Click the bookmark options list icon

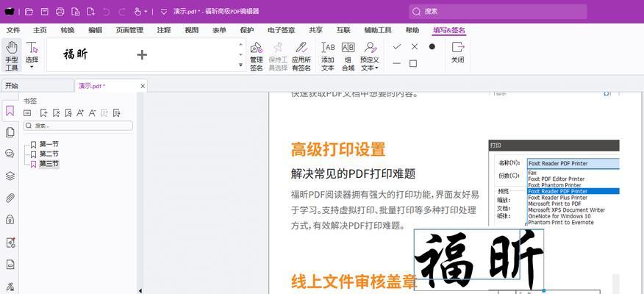pos(27,113)
